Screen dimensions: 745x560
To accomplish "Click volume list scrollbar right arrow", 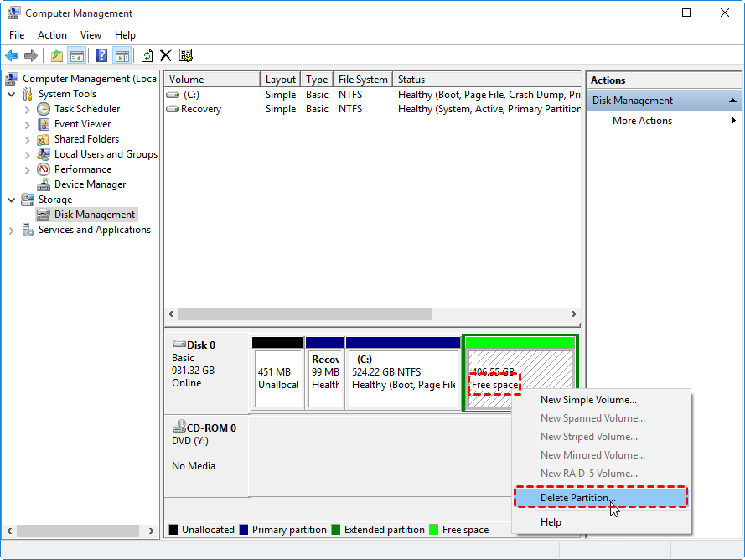I will tap(573, 314).
